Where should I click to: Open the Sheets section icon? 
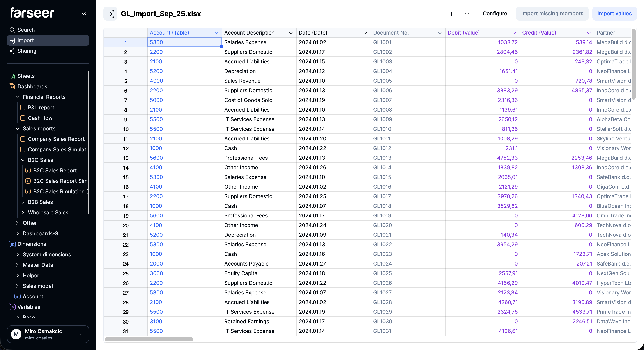[x=12, y=76]
